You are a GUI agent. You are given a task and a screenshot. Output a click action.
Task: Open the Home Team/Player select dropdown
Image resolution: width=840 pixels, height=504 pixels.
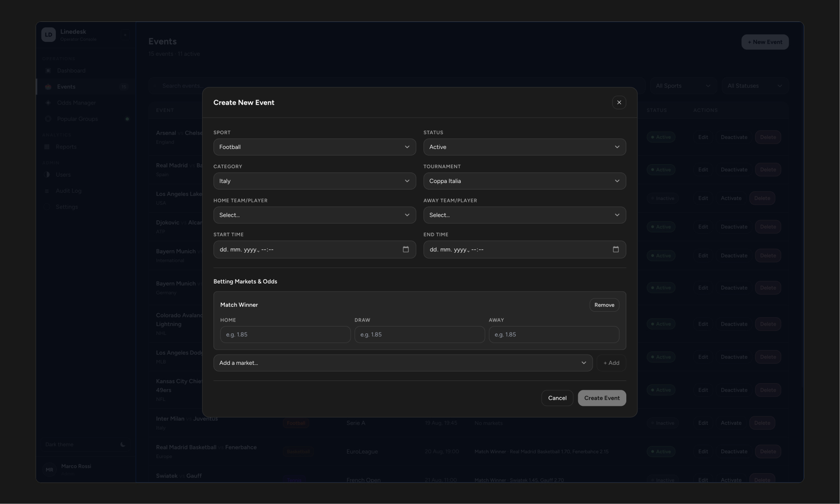click(314, 215)
